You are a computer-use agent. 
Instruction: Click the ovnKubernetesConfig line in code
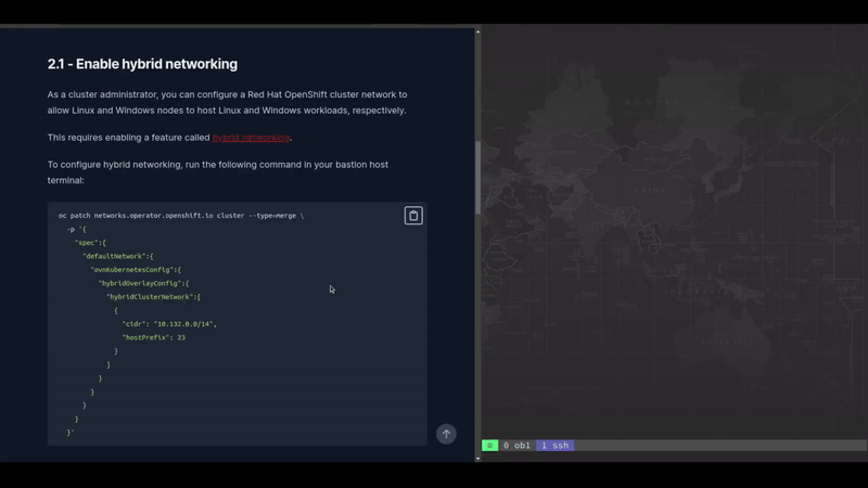136,269
